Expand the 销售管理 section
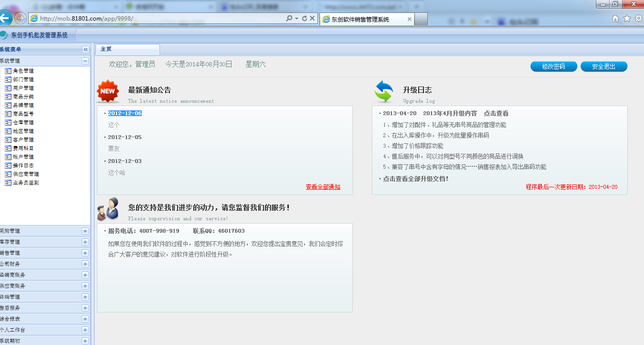Image resolution: width=644 pixels, height=345 pixels. coord(85,253)
